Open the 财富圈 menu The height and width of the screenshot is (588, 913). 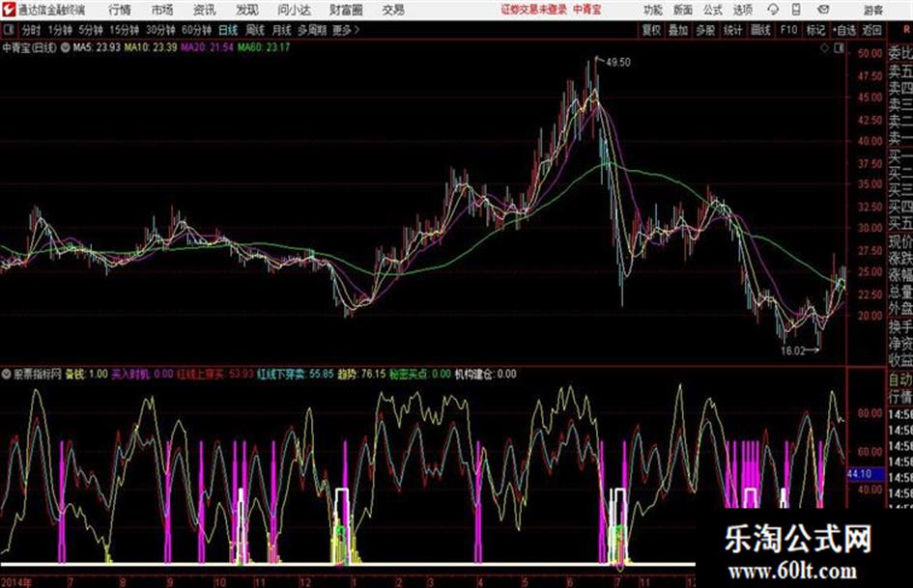(346, 10)
